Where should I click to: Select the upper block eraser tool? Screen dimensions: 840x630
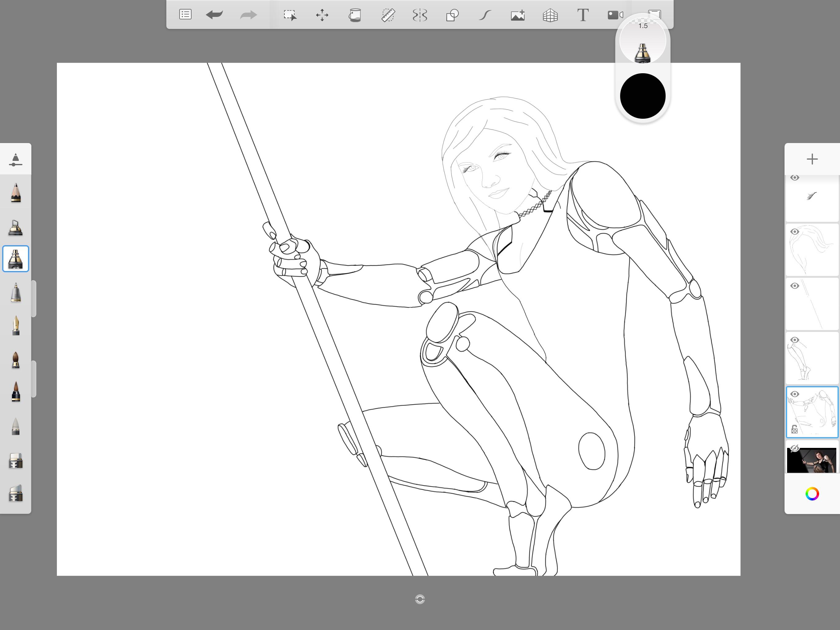[x=16, y=461]
